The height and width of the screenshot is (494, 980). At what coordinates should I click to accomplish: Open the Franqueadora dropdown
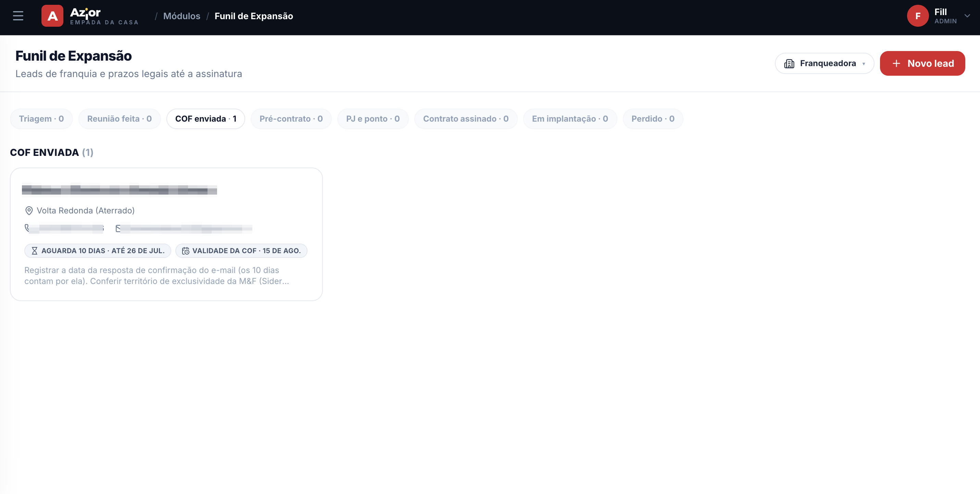click(x=825, y=63)
